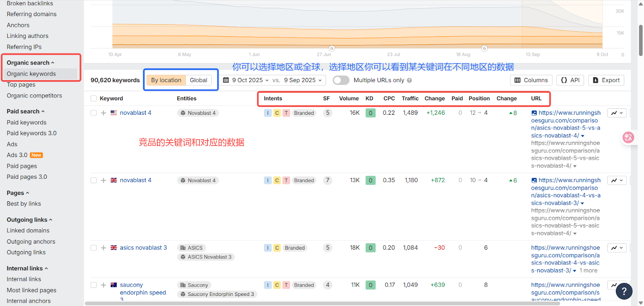Open Top pages in sidebar
The image size is (644, 306).
point(21,85)
